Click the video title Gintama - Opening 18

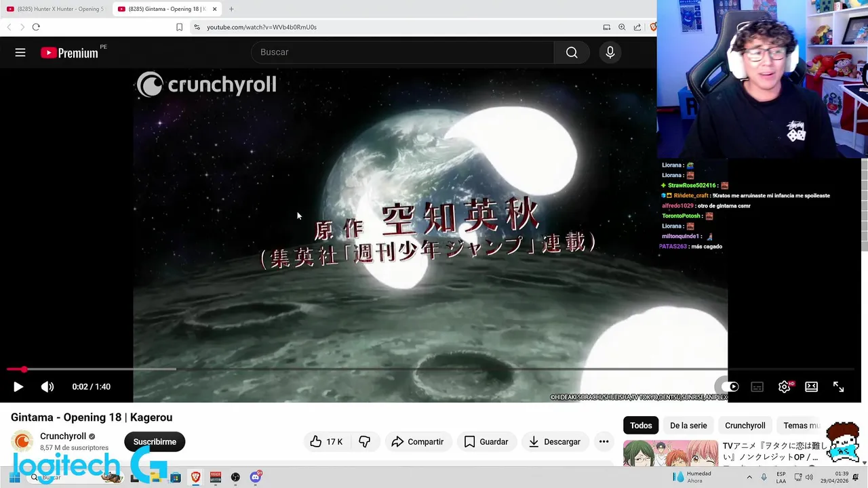pyautogui.click(x=92, y=418)
